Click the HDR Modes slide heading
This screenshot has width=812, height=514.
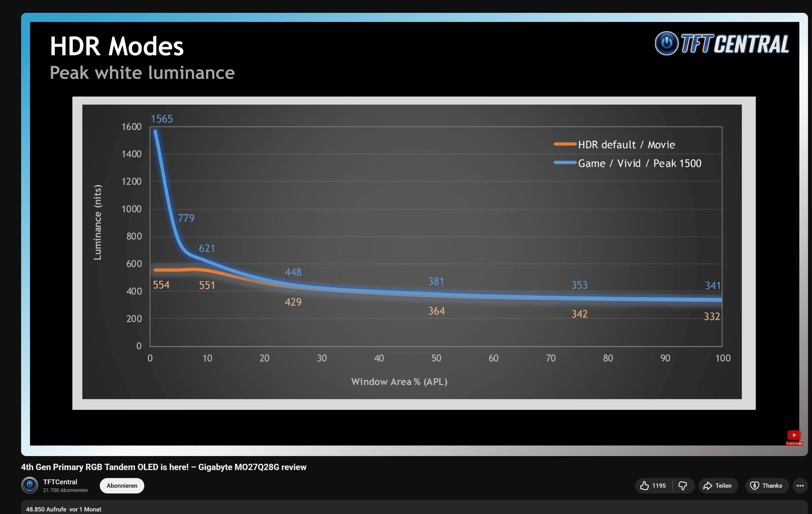tap(117, 46)
